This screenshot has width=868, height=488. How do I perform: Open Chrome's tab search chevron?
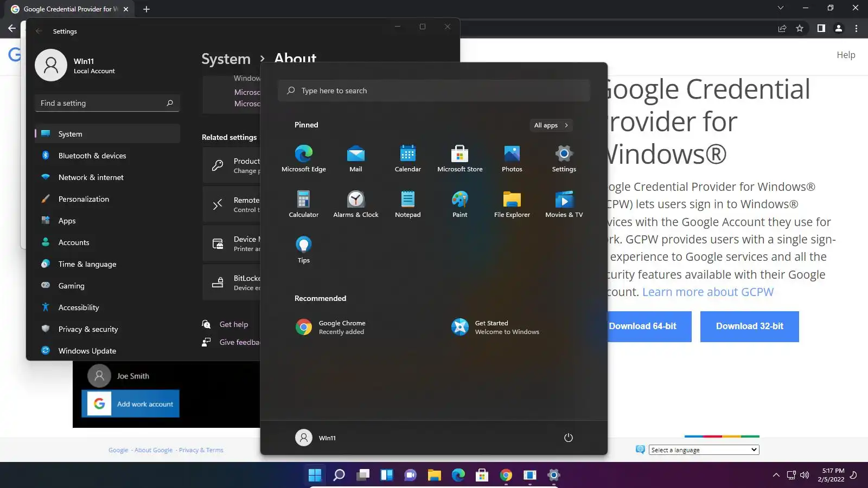coord(781,8)
